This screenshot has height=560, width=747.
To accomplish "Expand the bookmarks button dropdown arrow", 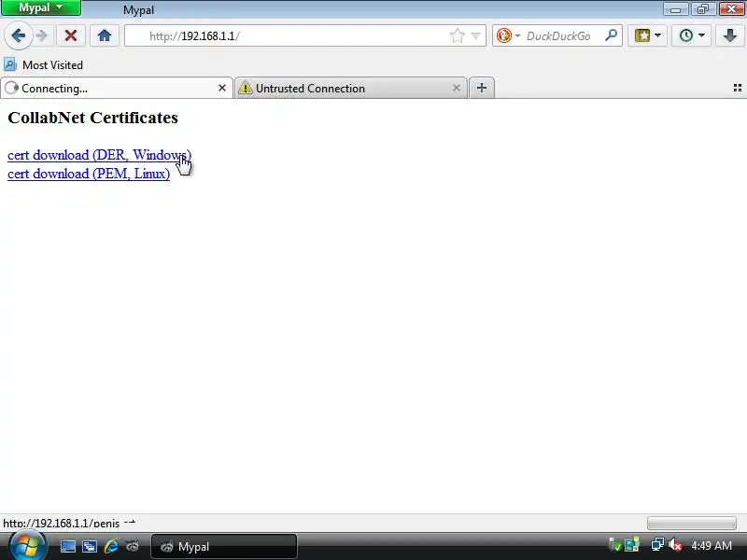I will 658,35.
